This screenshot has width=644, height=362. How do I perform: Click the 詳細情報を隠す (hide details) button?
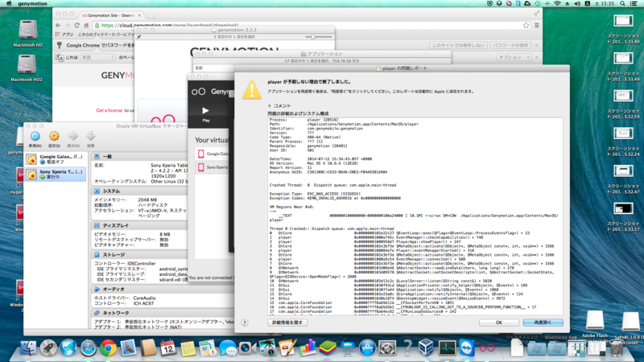287,323
